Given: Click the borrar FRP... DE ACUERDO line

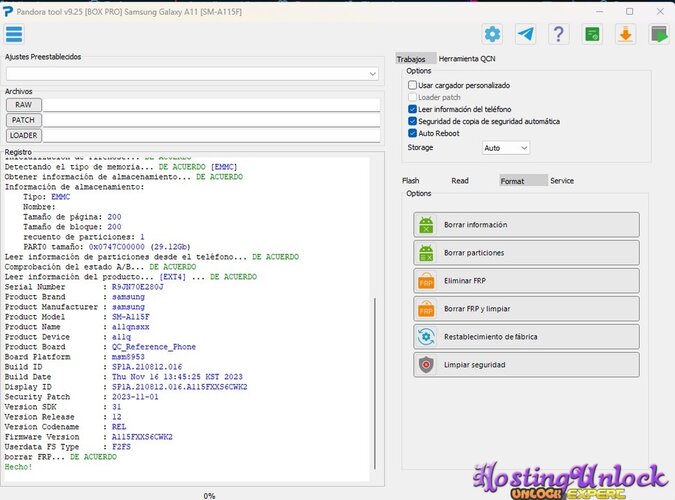Looking at the screenshot, I should [60, 457].
